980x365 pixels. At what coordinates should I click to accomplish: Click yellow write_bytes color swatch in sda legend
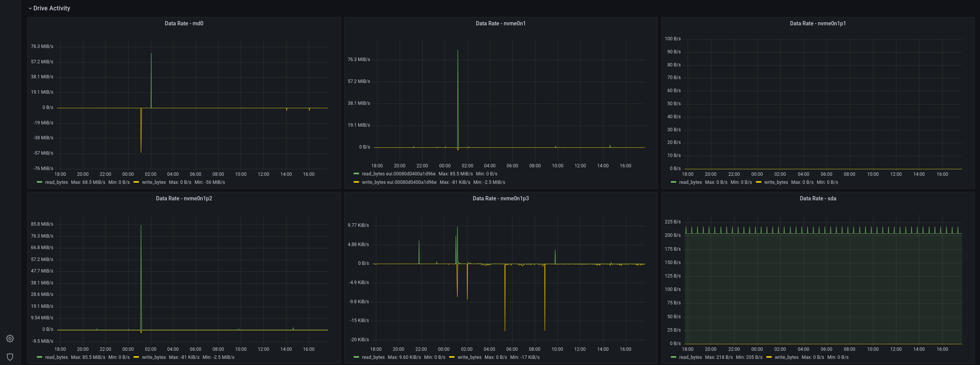pyautogui.click(x=769, y=357)
